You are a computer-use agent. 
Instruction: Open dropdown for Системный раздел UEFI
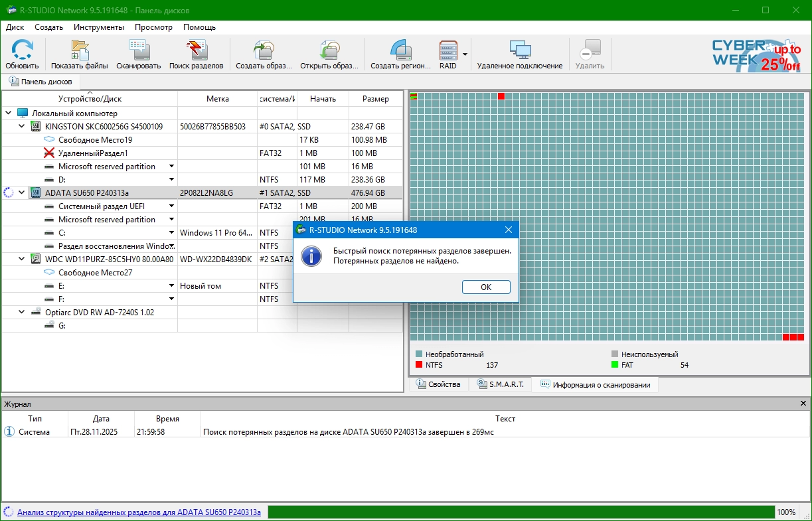pyautogui.click(x=171, y=206)
